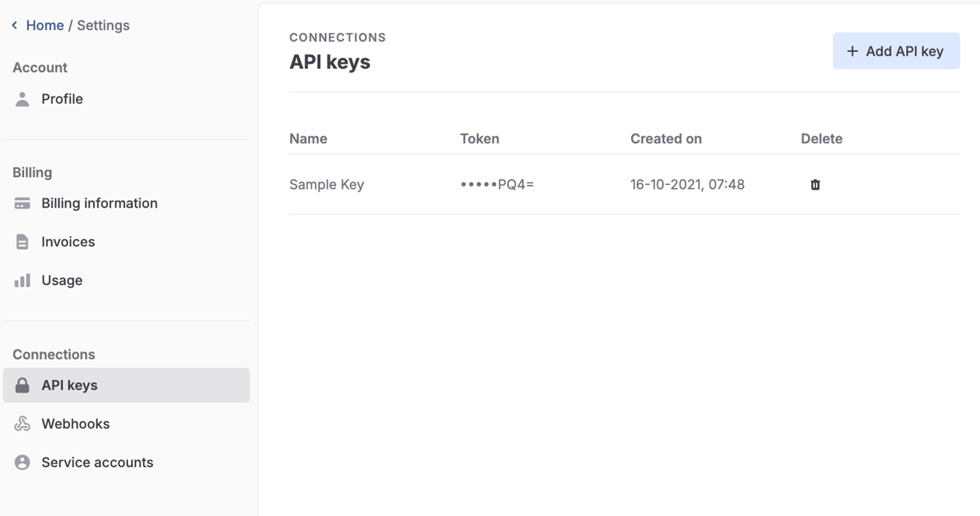The height and width of the screenshot is (516, 980).
Task: Delete Sample Key with trash icon
Action: pos(815,185)
